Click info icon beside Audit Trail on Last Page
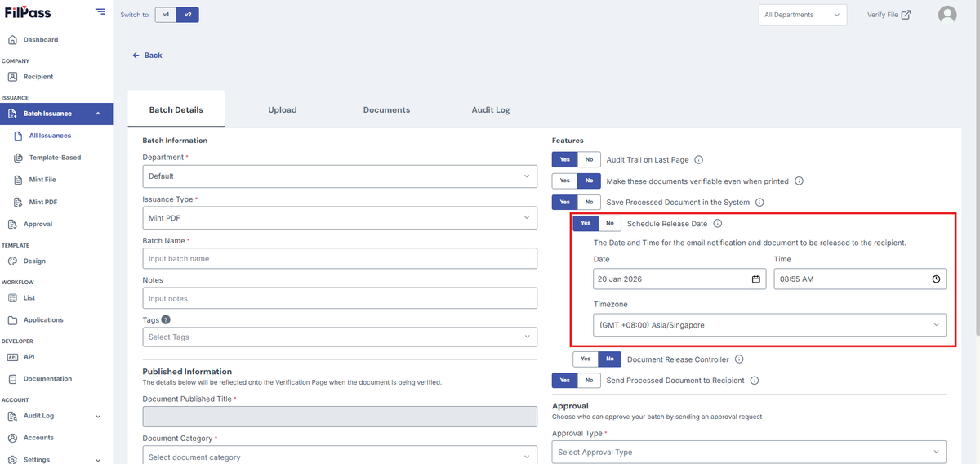 tap(698, 160)
